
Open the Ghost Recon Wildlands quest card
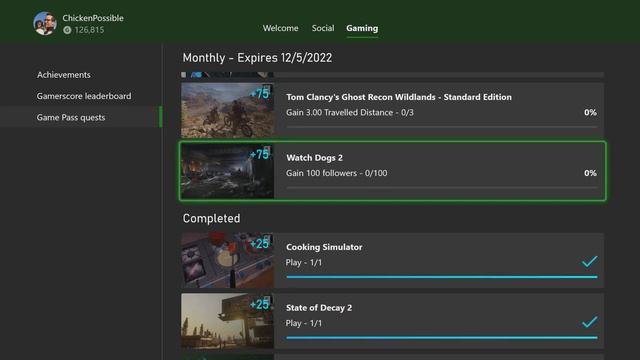[x=392, y=110]
